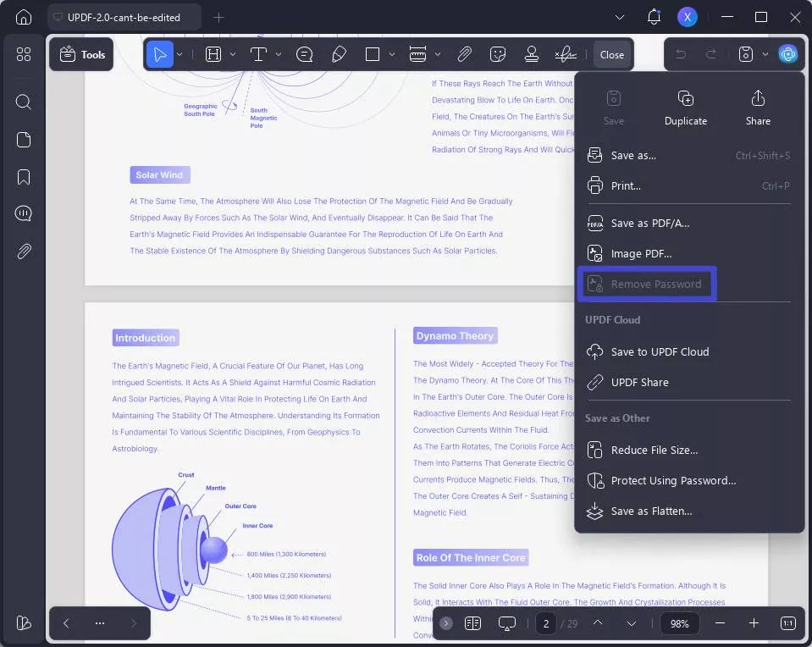Click the layers icon at sidebar bottom
Image resolution: width=812 pixels, height=647 pixels.
tap(24, 622)
